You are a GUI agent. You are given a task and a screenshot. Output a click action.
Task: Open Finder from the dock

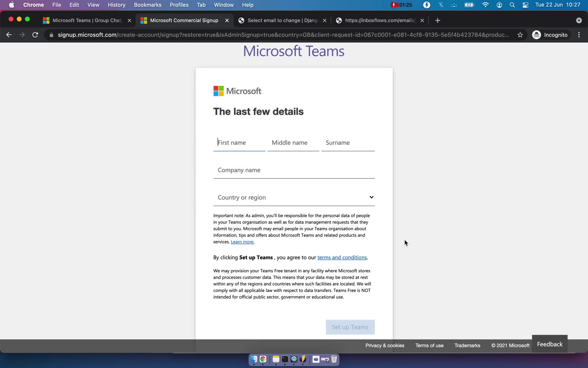click(x=254, y=359)
